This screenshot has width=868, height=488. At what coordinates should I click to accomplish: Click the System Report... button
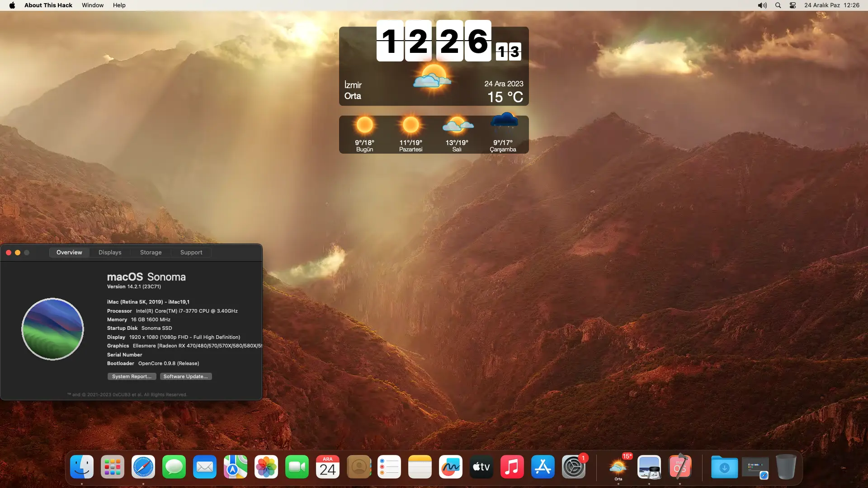pyautogui.click(x=132, y=376)
